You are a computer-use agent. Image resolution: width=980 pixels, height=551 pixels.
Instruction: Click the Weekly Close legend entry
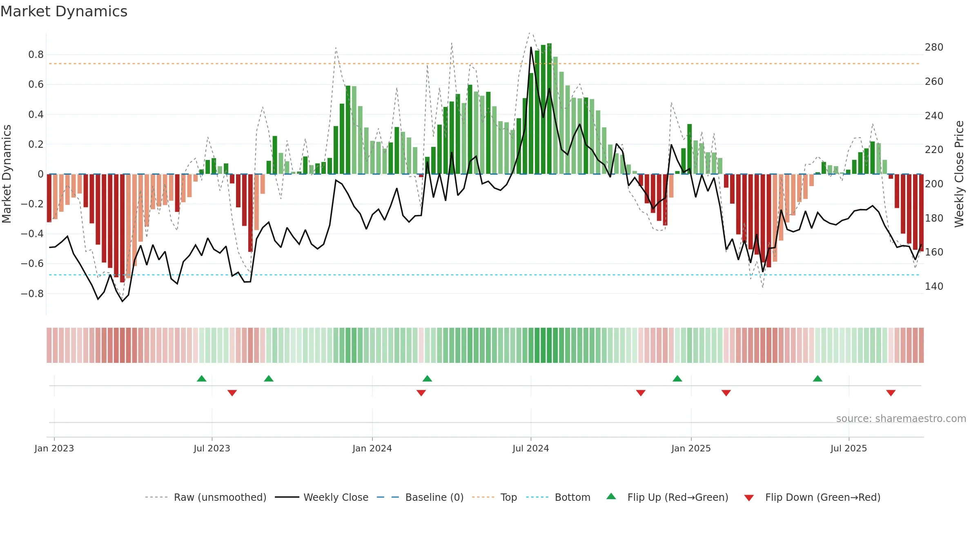322,497
